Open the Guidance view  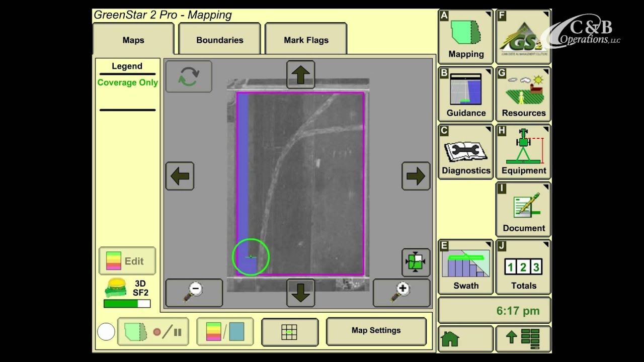point(466,94)
